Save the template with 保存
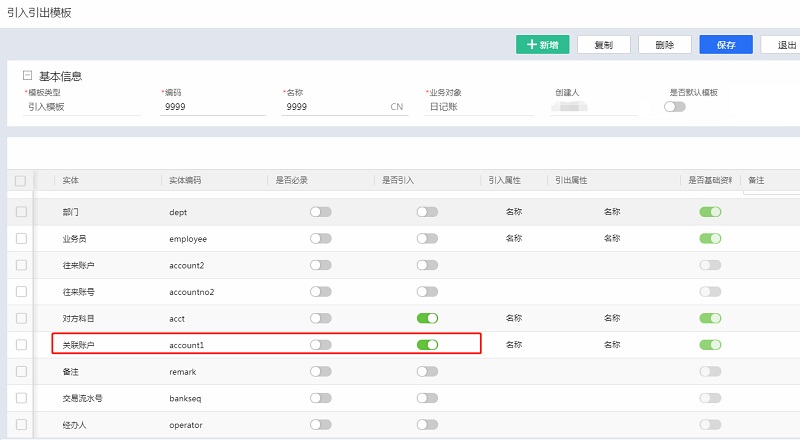The image size is (800, 440). click(x=725, y=45)
